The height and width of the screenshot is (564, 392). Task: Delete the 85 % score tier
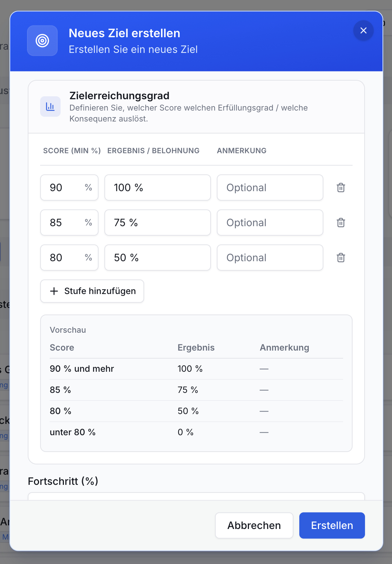341,223
